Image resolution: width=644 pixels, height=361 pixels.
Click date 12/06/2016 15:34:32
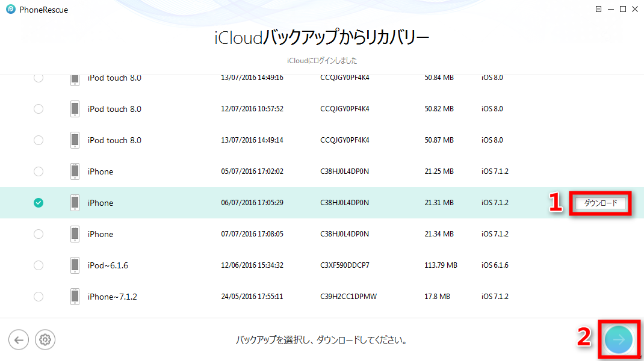point(252,265)
